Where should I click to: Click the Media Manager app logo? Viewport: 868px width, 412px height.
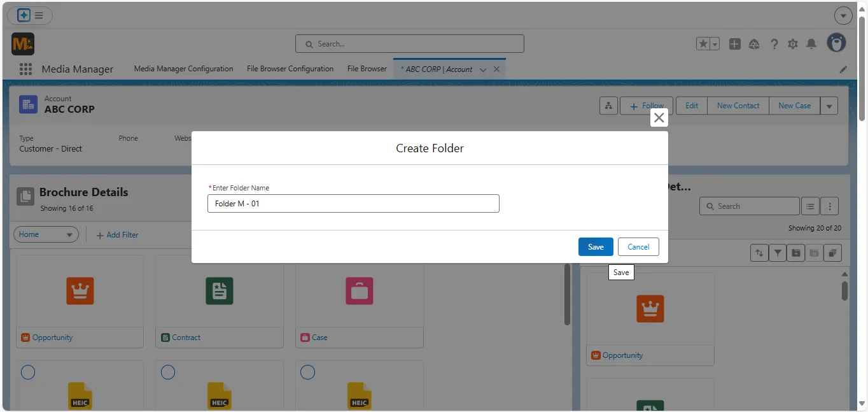(x=23, y=44)
